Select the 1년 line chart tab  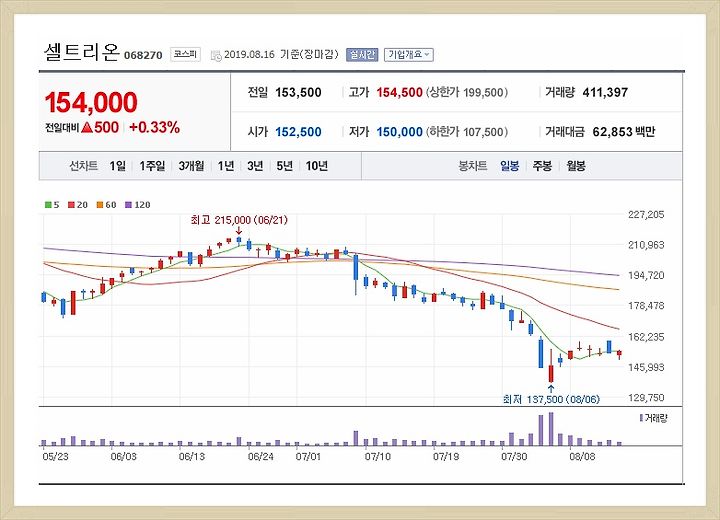226,166
